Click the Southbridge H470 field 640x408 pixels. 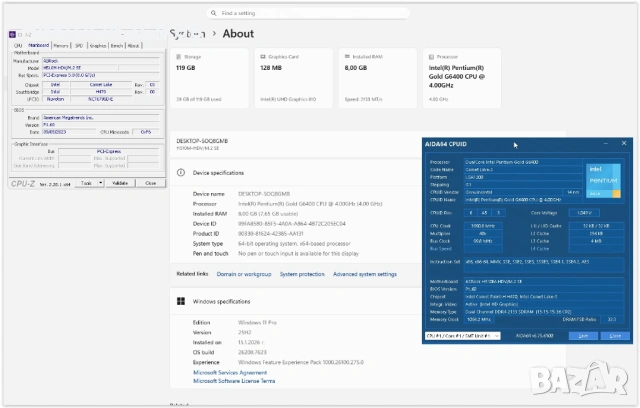[101, 92]
